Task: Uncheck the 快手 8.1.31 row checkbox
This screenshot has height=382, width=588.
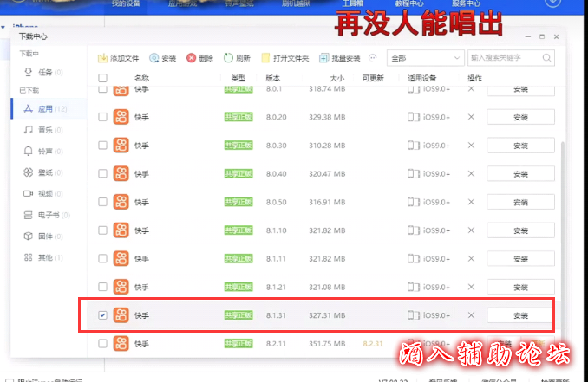Action: point(102,315)
